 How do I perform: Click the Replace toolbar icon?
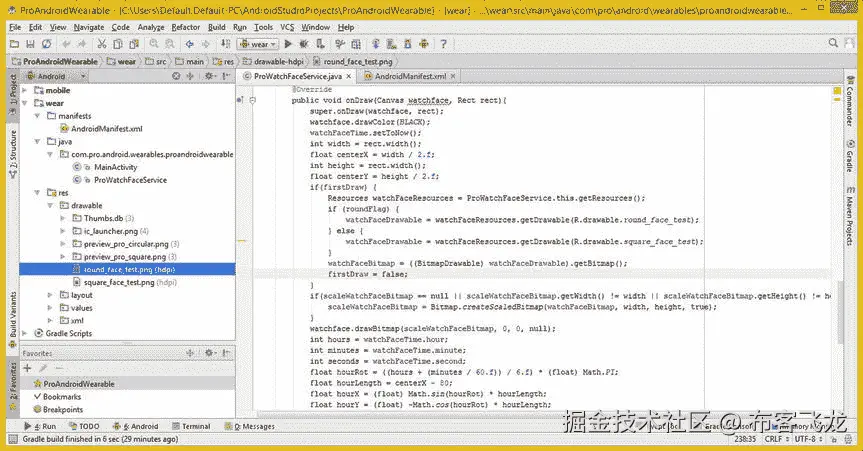tap(170, 44)
